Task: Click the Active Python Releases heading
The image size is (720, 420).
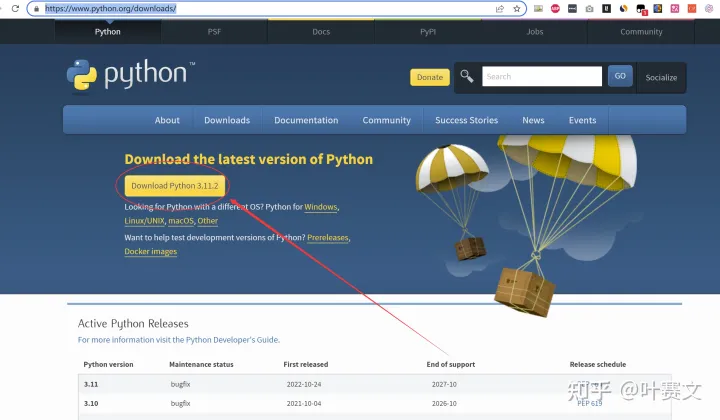Action: point(133,324)
